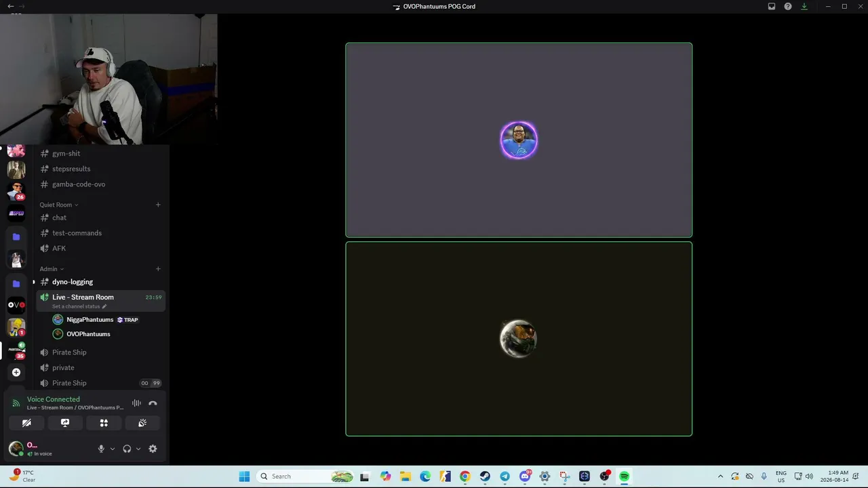
Task: Collapse the Admin category
Action: tap(52, 269)
